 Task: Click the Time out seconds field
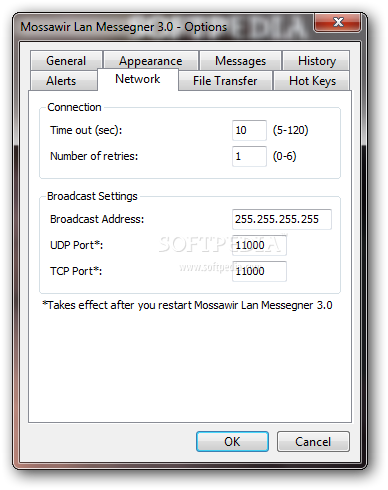[249, 130]
